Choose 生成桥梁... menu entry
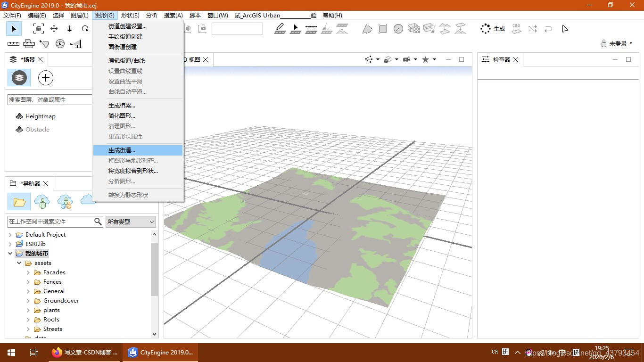The image size is (644, 362). coord(138,106)
